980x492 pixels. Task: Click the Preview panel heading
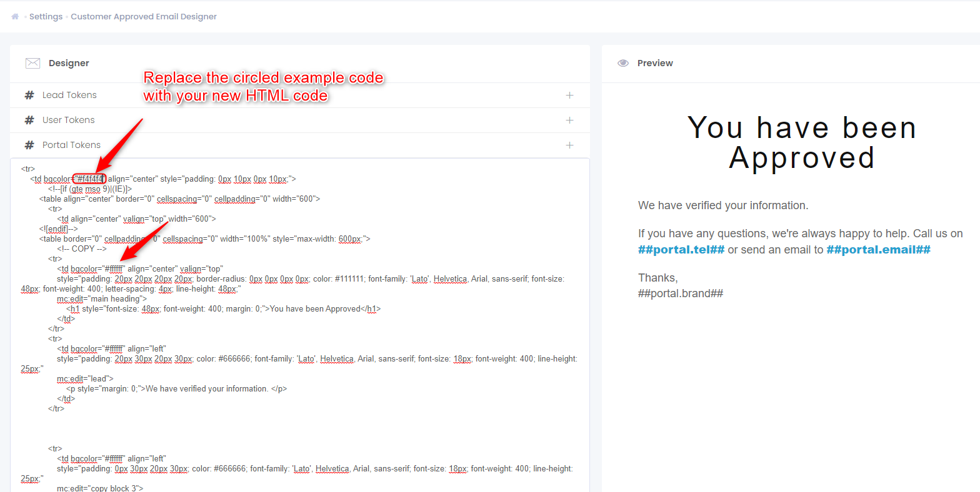(655, 63)
